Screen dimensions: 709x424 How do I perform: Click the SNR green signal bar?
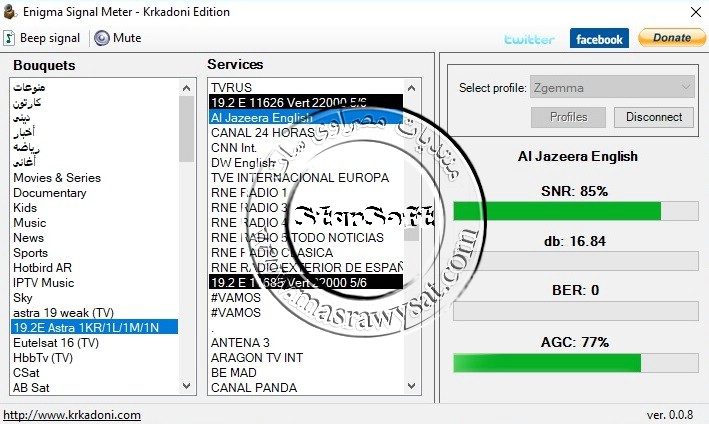(x=557, y=211)
